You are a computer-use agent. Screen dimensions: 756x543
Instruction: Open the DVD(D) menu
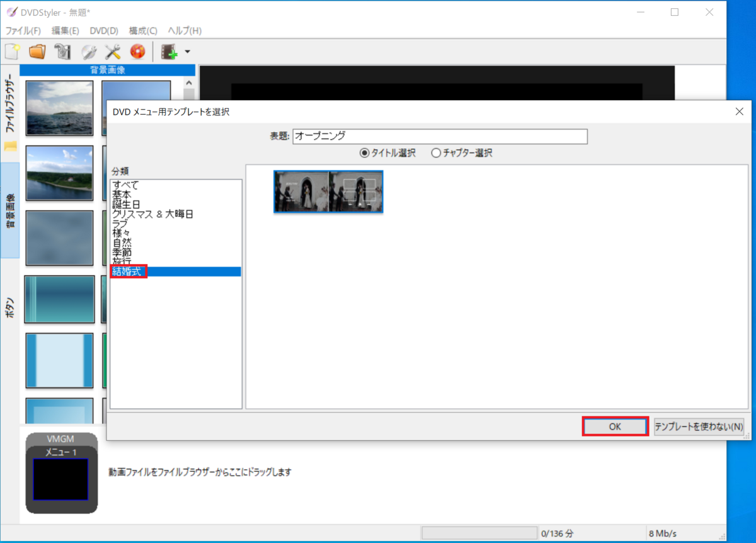click(x=104, y=30)
